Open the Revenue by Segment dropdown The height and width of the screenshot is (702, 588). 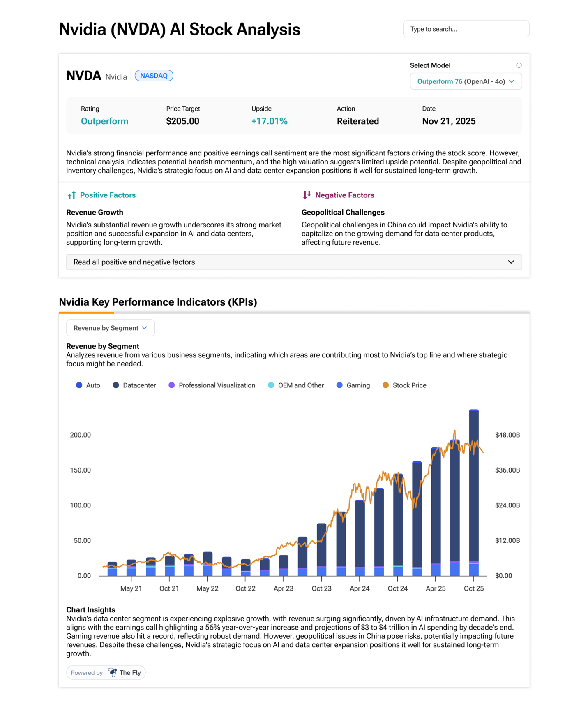(111, 328)
